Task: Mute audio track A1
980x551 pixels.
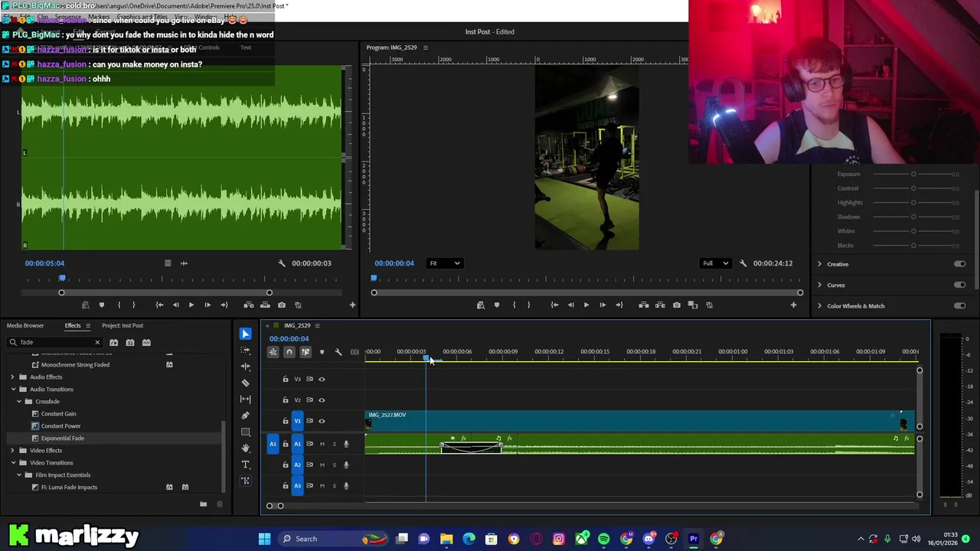Action: pyautogui.click(x=322, y=444)
